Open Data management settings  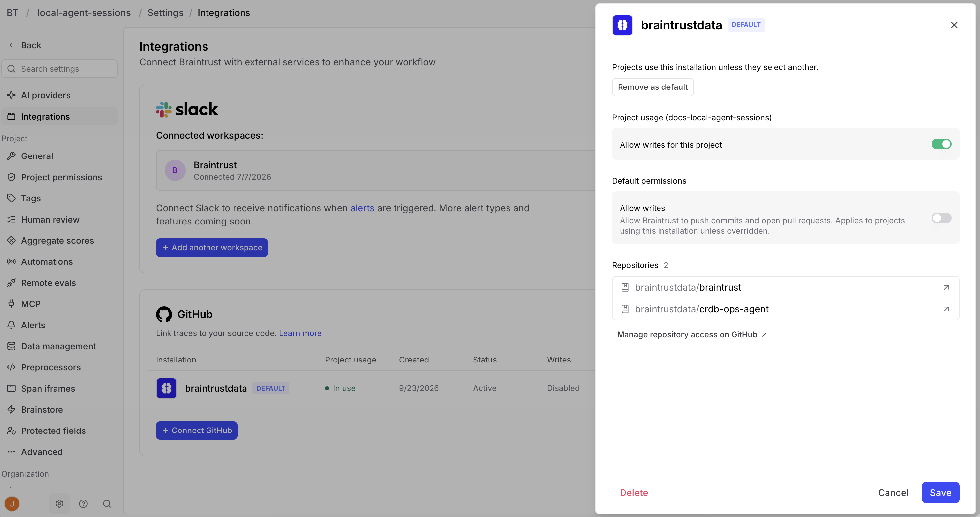click(x=59, y=346)
